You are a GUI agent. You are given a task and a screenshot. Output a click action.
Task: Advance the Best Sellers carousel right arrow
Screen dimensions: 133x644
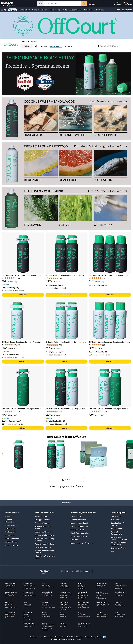(131, 454)
